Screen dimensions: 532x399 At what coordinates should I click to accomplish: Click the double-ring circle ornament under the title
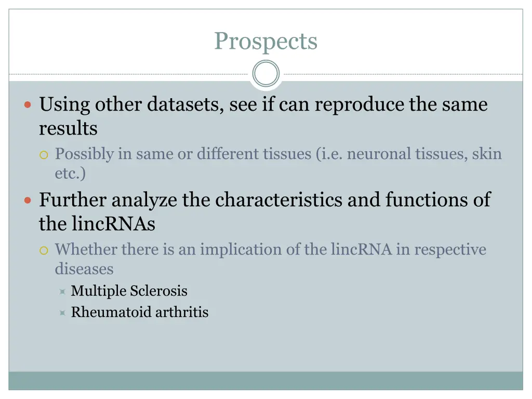(x=265, y=74)
